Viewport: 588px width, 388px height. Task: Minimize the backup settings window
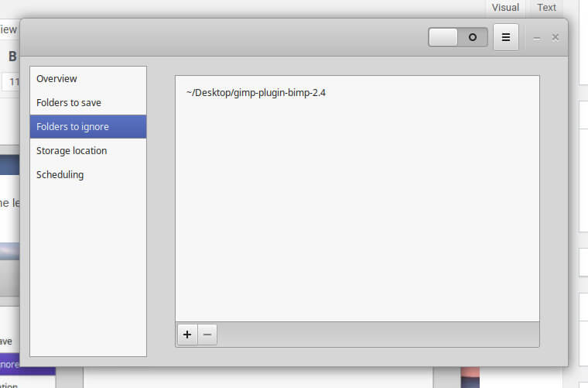(537, 37)
